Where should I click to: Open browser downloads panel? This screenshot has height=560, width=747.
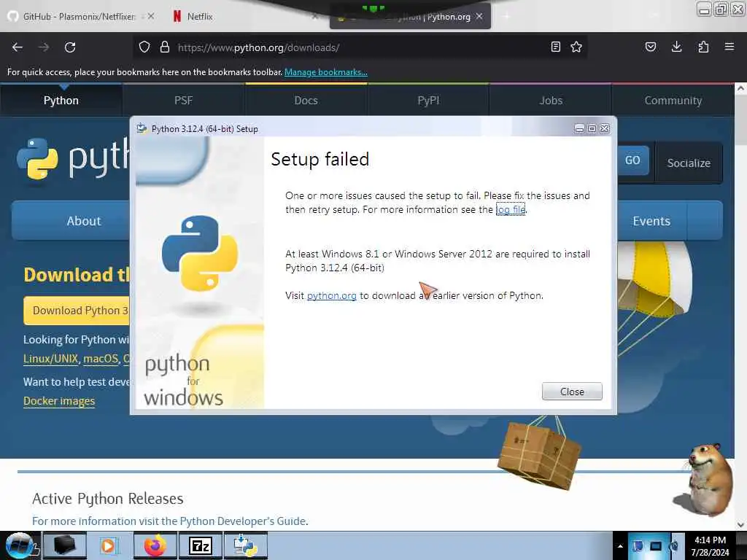click(676, 47)
